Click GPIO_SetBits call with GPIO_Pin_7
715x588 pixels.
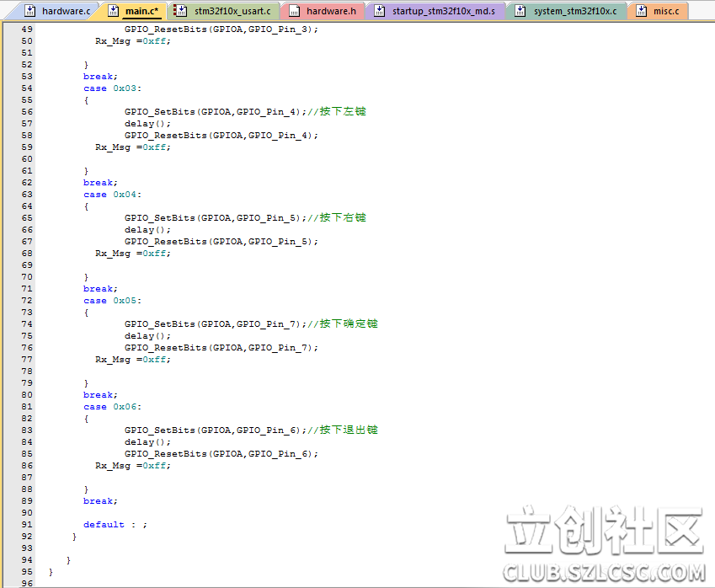[x=216, y=324]
